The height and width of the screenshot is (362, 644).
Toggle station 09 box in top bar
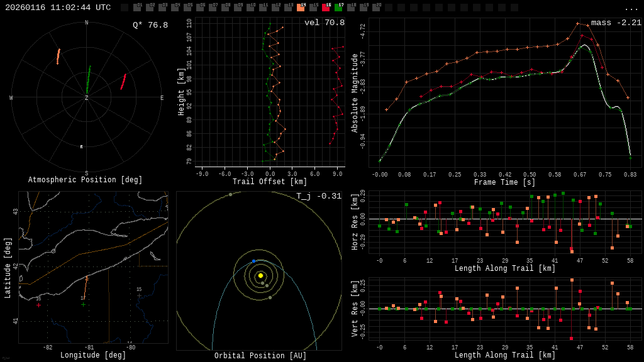[x=238, y=8]
